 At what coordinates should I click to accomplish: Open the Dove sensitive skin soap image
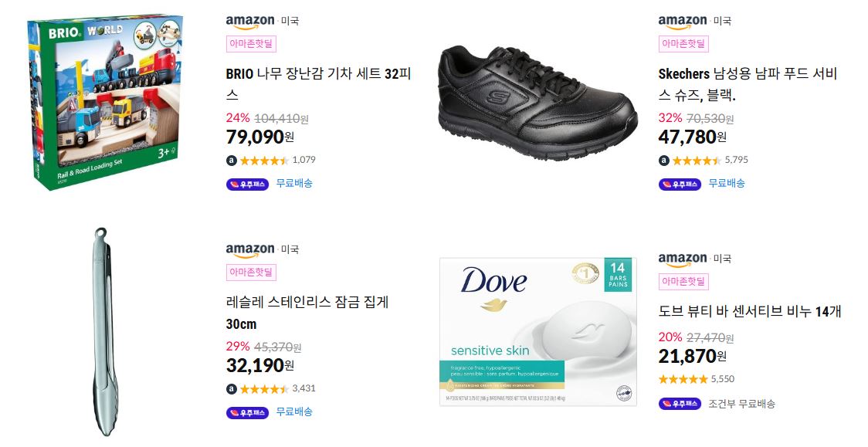point(537,331)
